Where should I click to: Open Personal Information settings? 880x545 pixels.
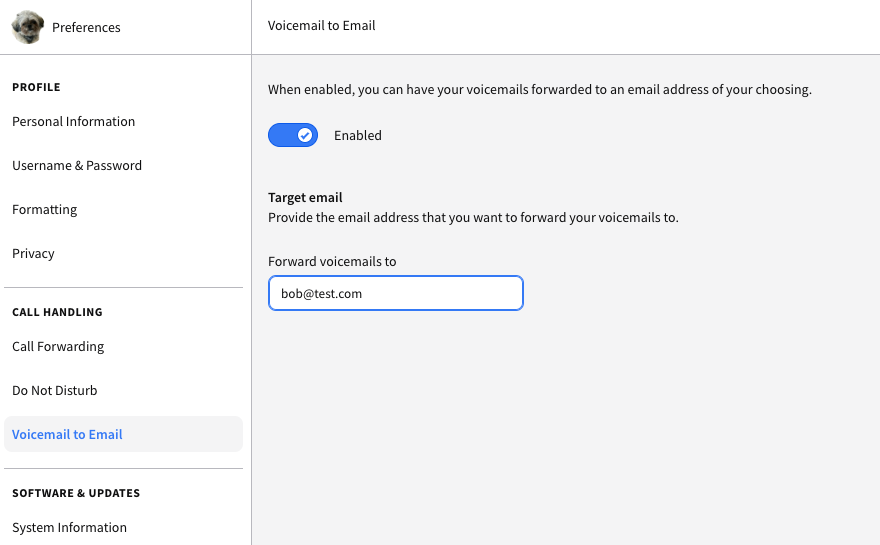coord(74,121)
